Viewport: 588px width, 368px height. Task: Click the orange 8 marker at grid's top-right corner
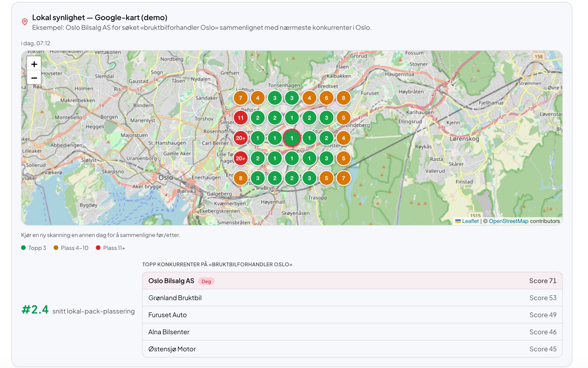click(x=344, y=98)
